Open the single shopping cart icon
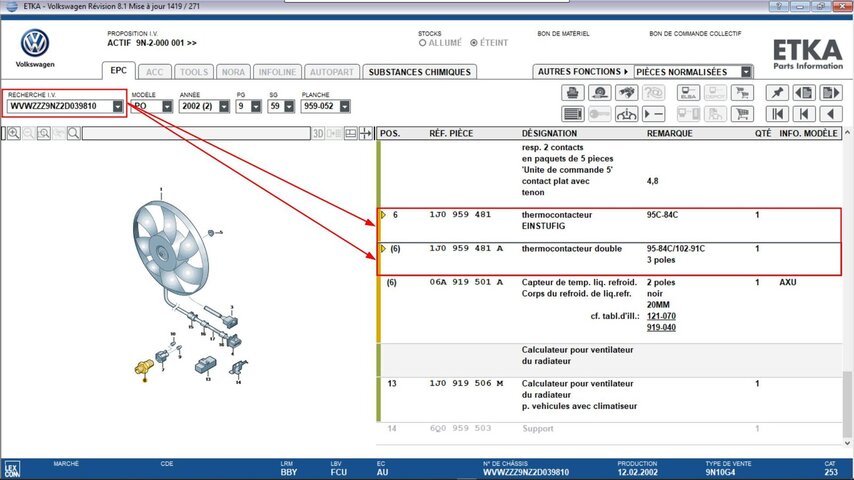Viewport: 854px width, 480px height. (x=742, y=114)
